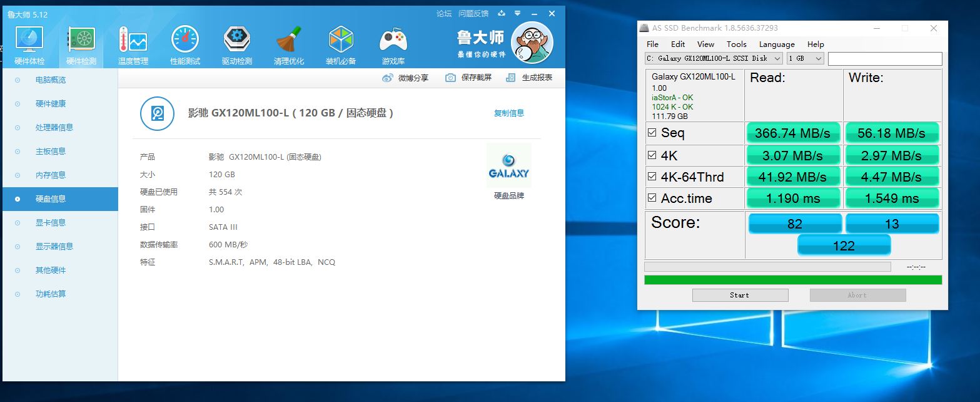Open the 论坛 forum link
Image resolution: width=980 pixels, height=402 pixels.
444,13
